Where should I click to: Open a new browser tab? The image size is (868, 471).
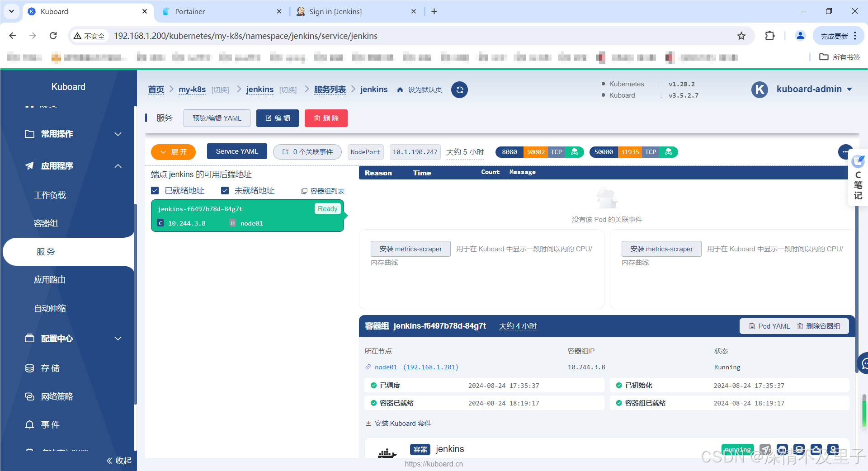[x=434, y=11]
